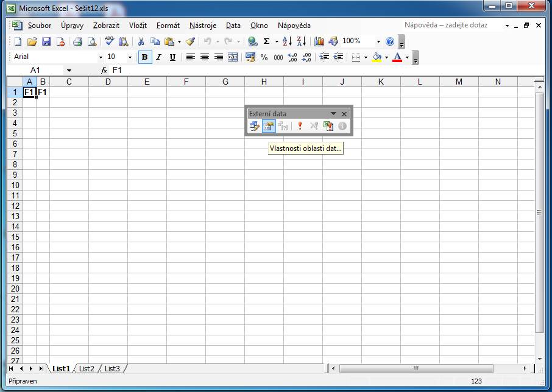Sort ascending A to Z
The height and width of the screenshot is (392, 552).
point(287,41)
